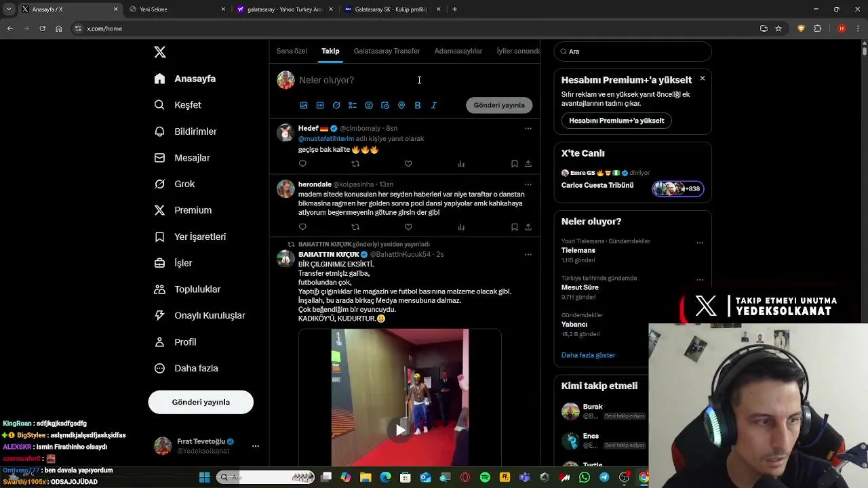Add media image to post

point(304,105)
